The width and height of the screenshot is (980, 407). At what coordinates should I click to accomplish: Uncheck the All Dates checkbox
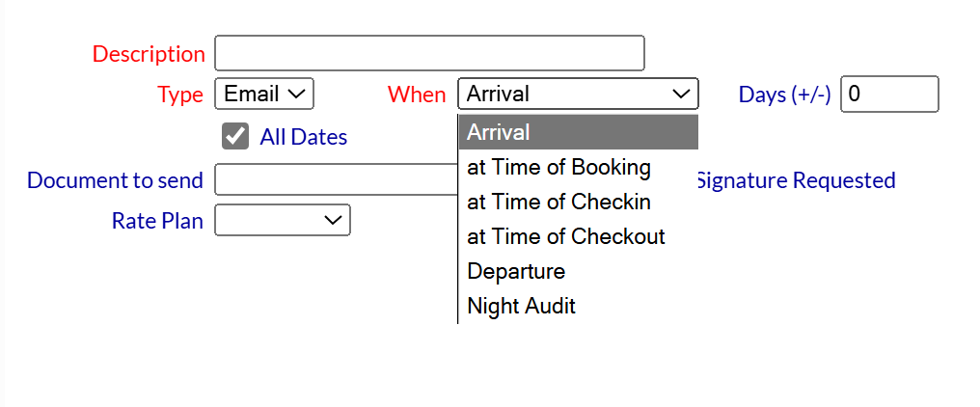coord(235,136)
